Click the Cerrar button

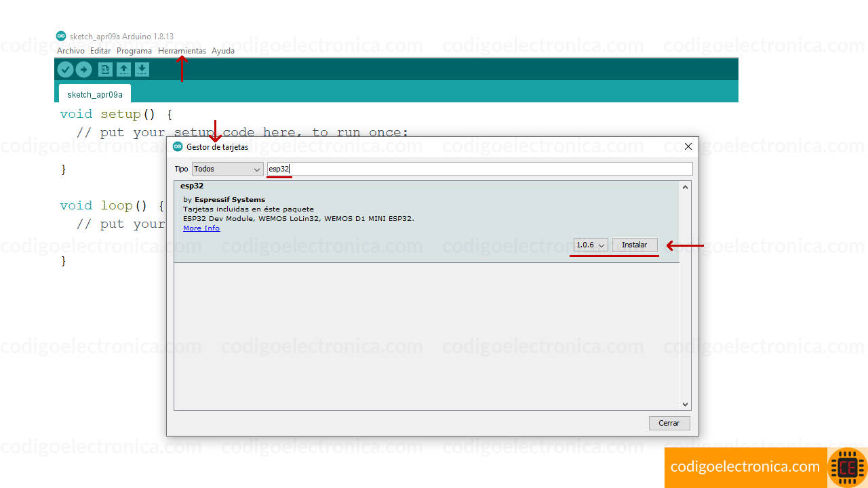[x=669, y=423]
